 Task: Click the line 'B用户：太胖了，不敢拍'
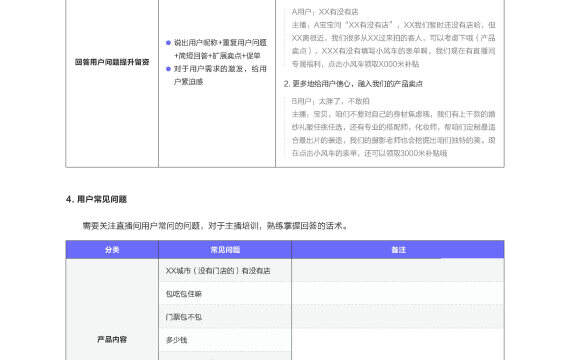pyautogui.click(x=330, y=101)
